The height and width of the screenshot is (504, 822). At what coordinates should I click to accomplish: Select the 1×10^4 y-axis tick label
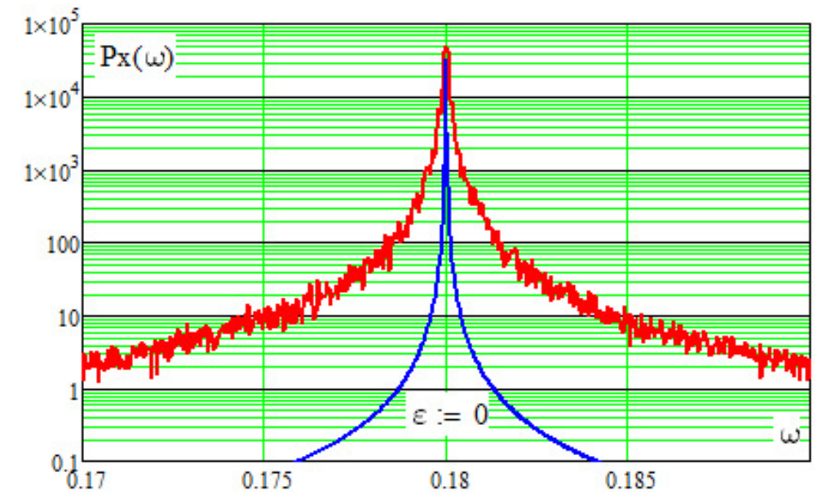pyautogui.click(x=48, y=99)
